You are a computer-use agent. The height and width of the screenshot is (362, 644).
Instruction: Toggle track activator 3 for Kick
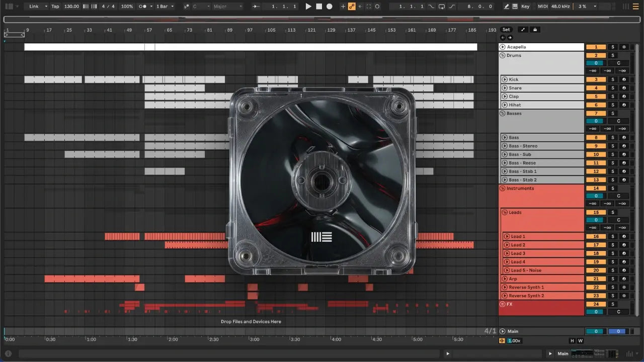(x=596, y=79)
